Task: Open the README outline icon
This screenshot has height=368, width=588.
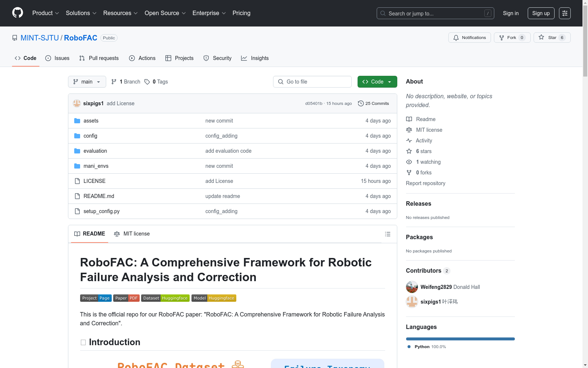Action: pos(387,234)
